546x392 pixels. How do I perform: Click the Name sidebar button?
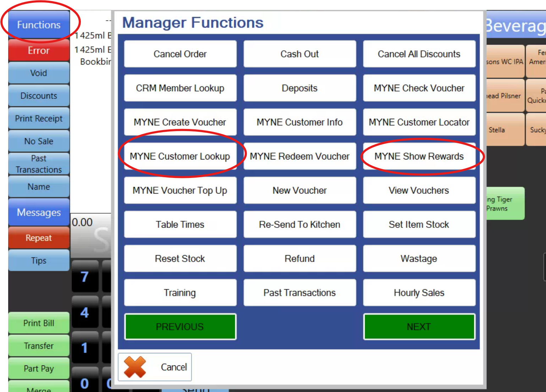point(39,186)
